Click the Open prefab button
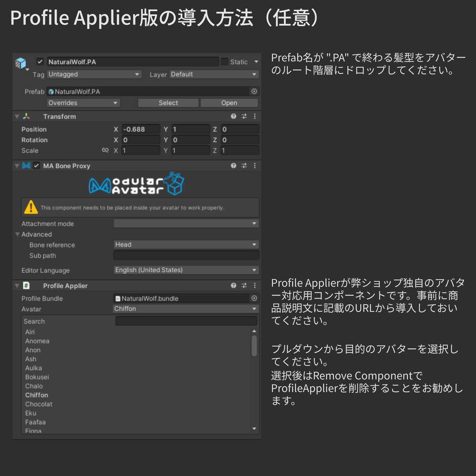This screenshot has width=476, height=476. point(229,103)
